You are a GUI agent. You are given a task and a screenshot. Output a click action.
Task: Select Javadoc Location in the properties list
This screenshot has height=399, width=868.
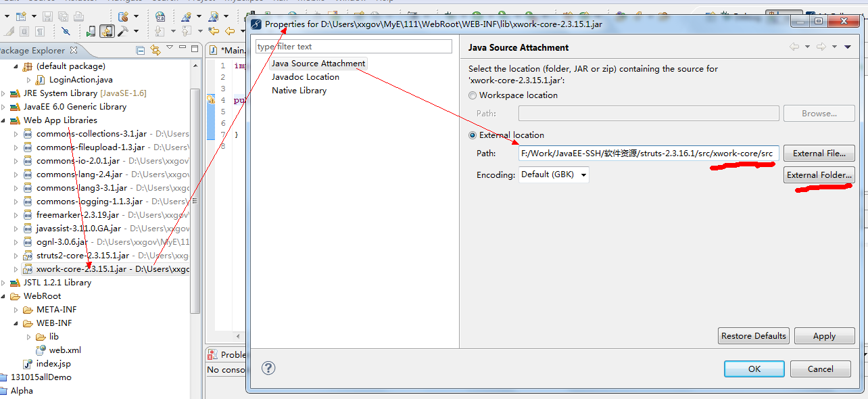click(x=306, y=77)
